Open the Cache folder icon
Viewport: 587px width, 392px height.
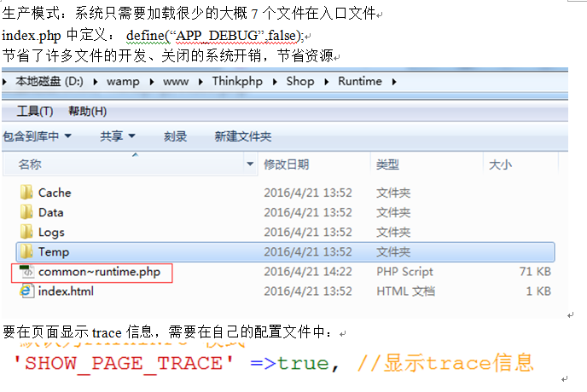[26, 193]
